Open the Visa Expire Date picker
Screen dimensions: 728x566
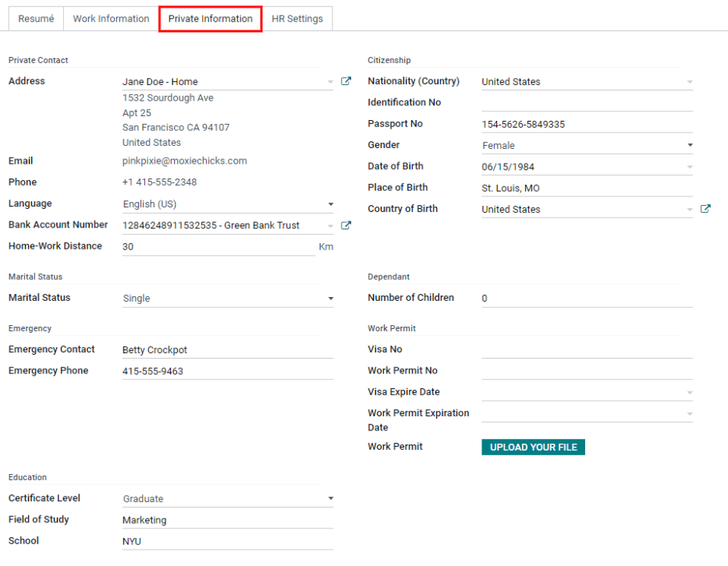coord(587,392)
